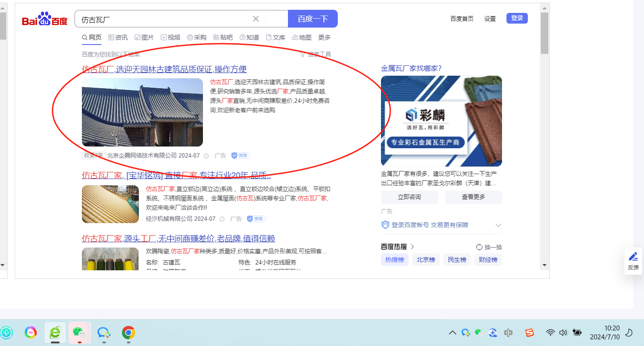Screen dimensions: 644x346
Task: Click the Sogou input method tray icon
Action: pyautogui.click(x=530, y=333)
